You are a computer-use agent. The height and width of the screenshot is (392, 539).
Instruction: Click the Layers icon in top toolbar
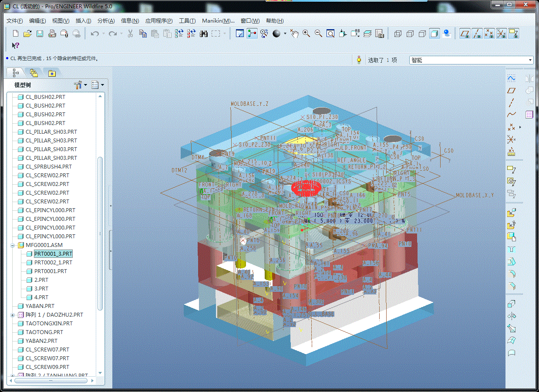[x=367, y=34]
